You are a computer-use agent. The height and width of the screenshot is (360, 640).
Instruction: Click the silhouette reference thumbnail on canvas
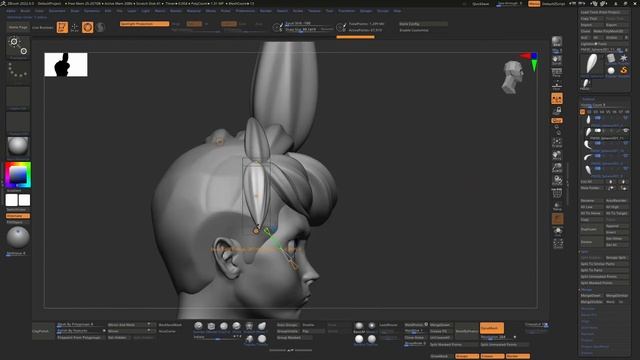[x=66, y=64]
